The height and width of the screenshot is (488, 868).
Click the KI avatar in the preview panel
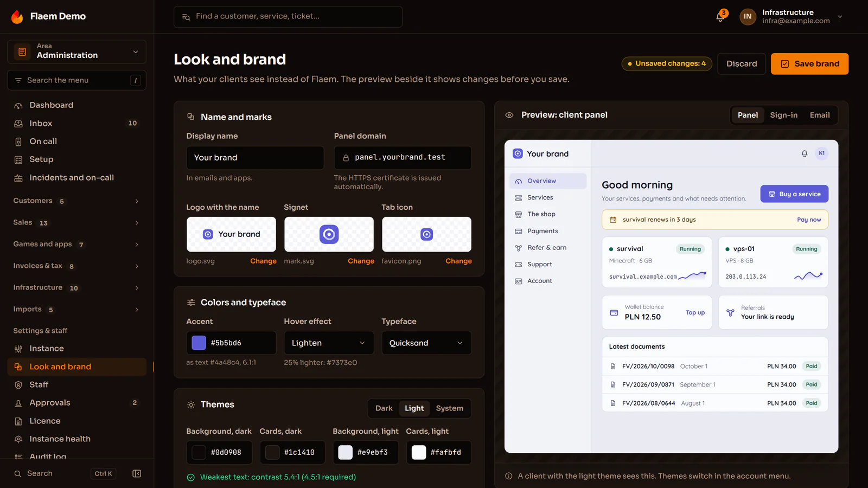click(x=822, y=153)
